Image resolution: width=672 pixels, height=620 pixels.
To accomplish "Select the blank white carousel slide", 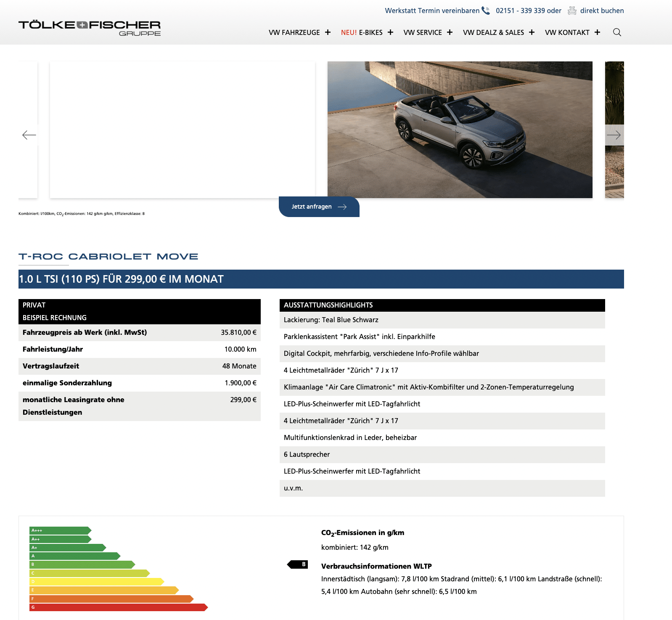I will (183, 130).
